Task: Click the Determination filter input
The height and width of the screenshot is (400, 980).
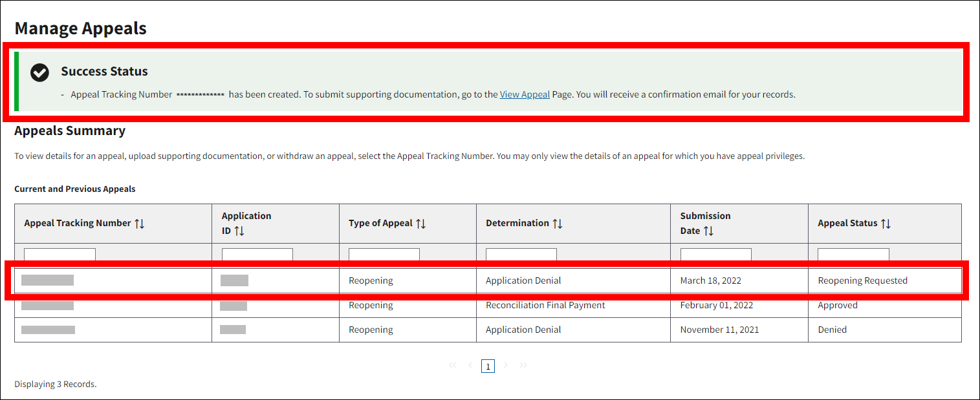Action: pyautogui.click(x=521, y=255)
